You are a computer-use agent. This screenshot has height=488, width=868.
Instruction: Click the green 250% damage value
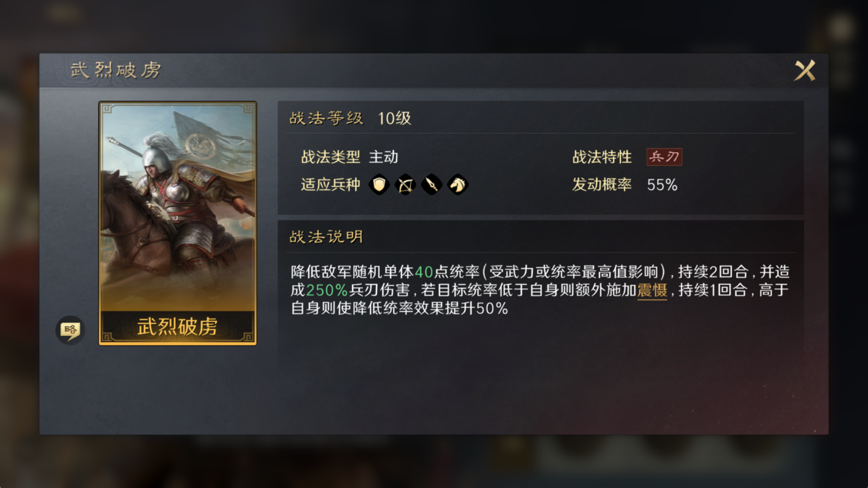[327, 290]
